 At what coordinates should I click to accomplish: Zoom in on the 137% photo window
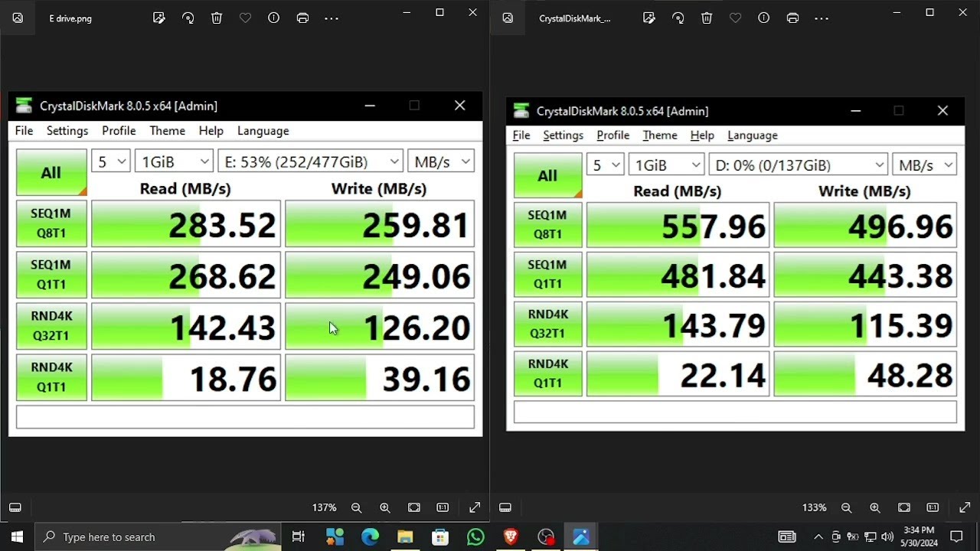[x=385, y=507]
